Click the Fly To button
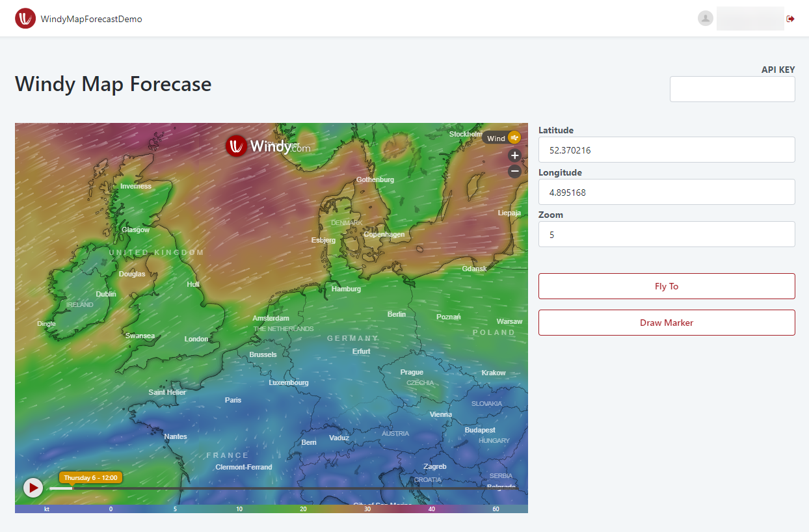 click(x=667, y=286)
